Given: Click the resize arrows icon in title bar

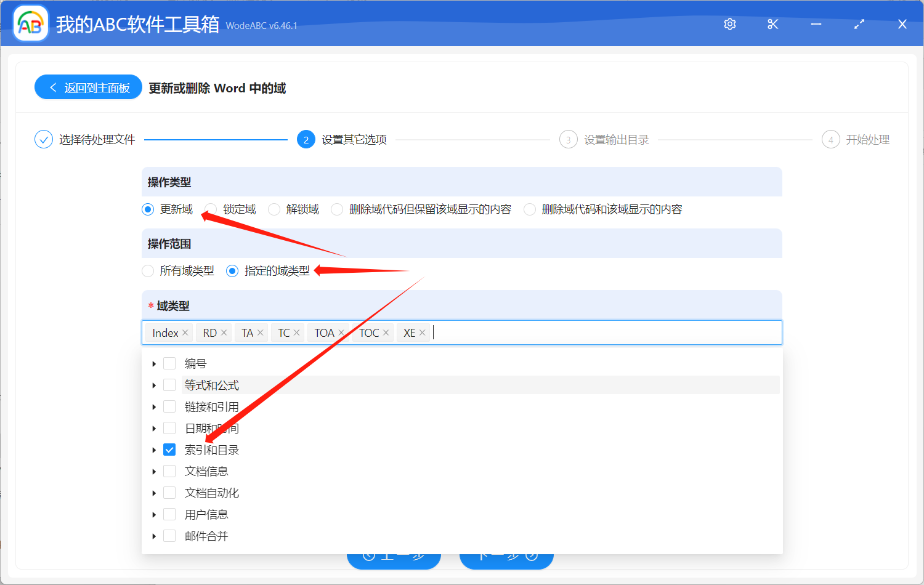Looking at the screenshot, I should pyautogui.click(x=859, y=24).
